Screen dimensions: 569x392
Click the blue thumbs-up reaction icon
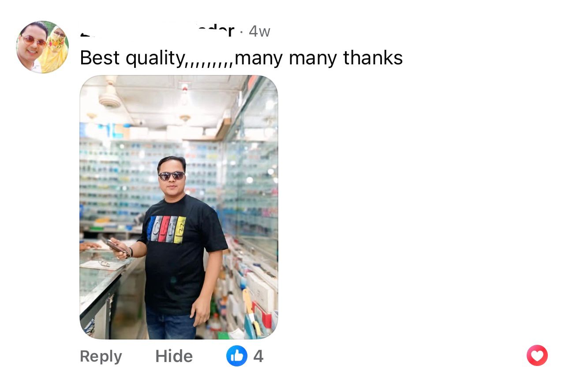tap(237, 356)
